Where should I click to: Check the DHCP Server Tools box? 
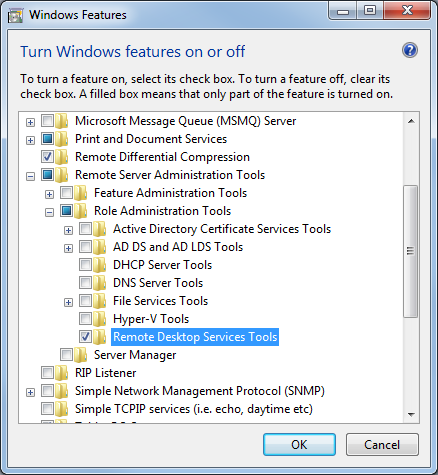coord(85,265)
